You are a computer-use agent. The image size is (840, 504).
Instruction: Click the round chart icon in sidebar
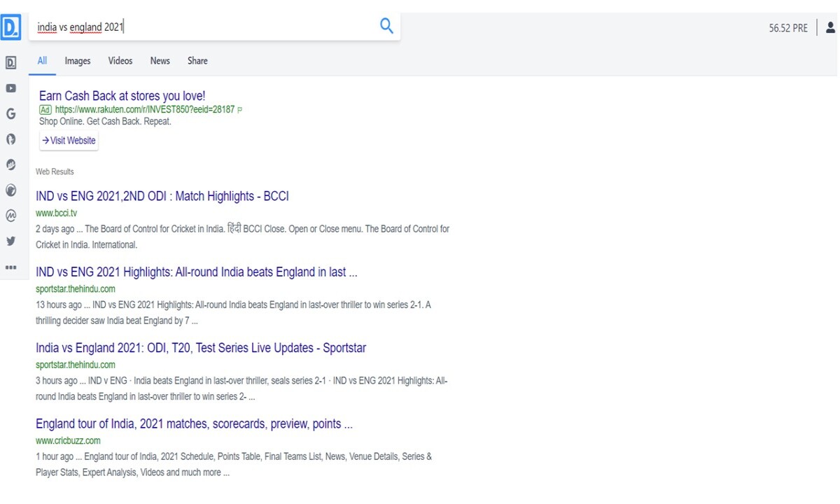point(11,164)
